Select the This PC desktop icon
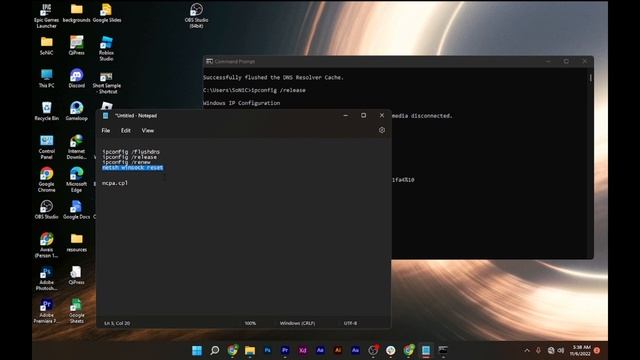 click(46, 78)
